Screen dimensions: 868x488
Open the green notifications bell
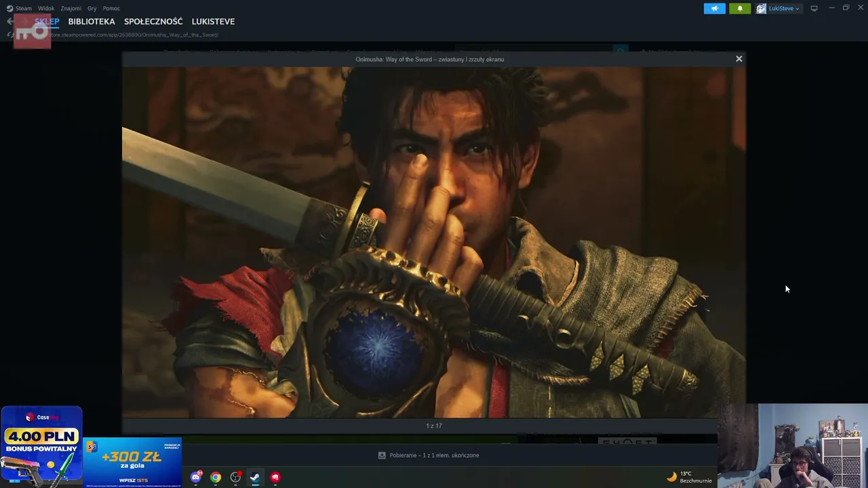740,8
